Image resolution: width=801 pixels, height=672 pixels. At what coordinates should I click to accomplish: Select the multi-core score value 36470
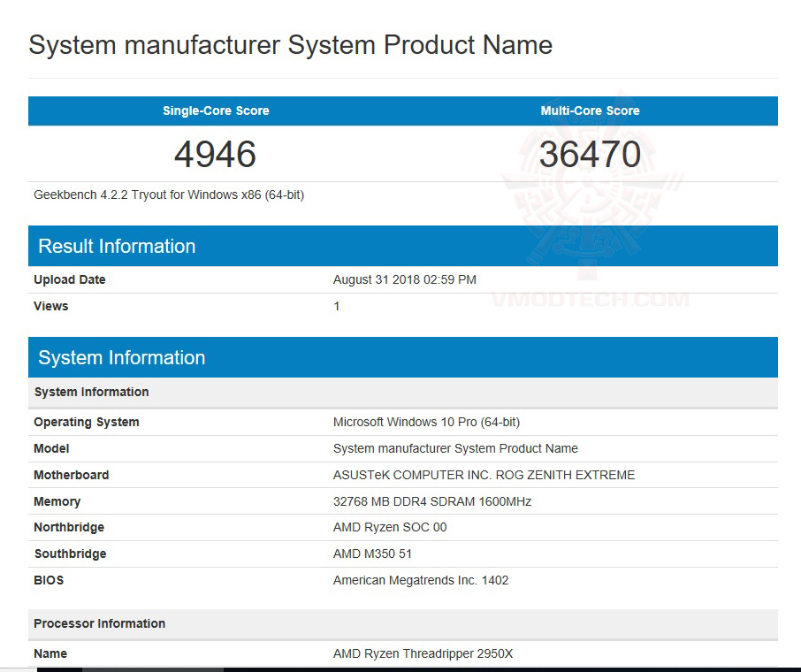[x=590, y=155]
